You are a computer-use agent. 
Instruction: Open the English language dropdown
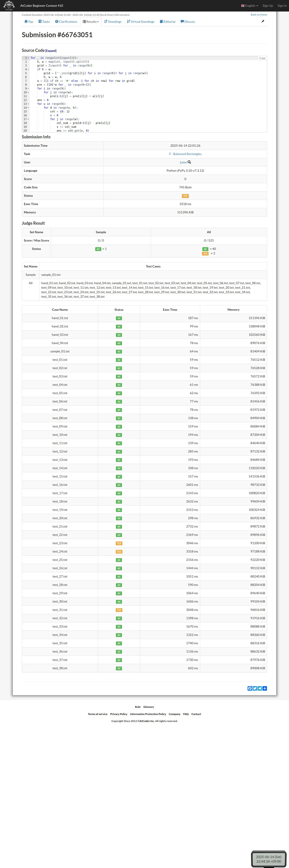click(250, 6)
